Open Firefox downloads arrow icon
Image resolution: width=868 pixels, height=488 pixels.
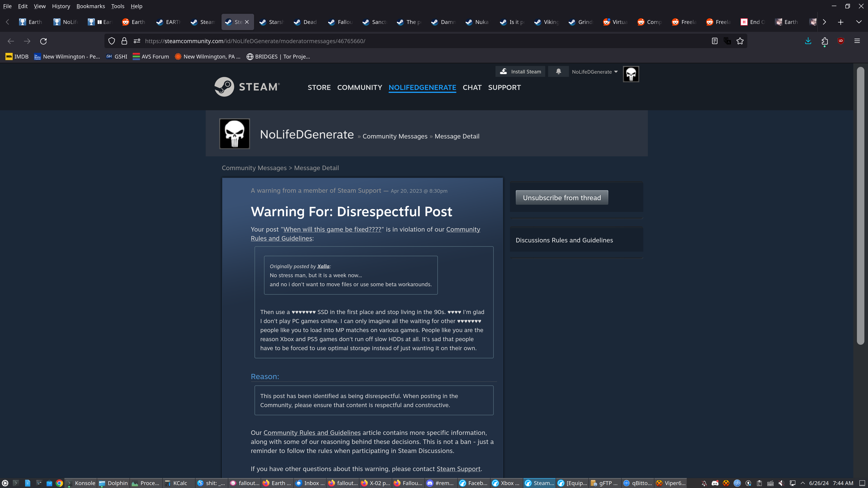(808, 41)
